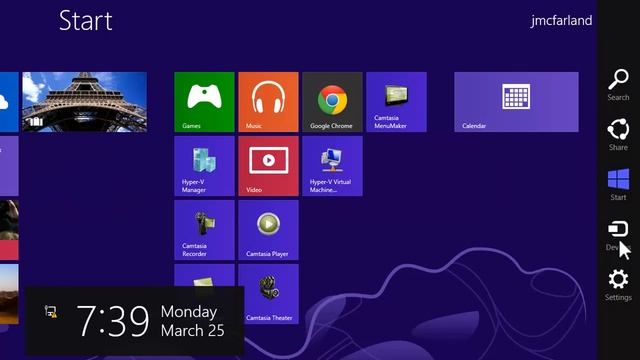This screenshot has width=640, height=360.
Task: Launch Camtasia Theater
Action: [x=269, y=294]
